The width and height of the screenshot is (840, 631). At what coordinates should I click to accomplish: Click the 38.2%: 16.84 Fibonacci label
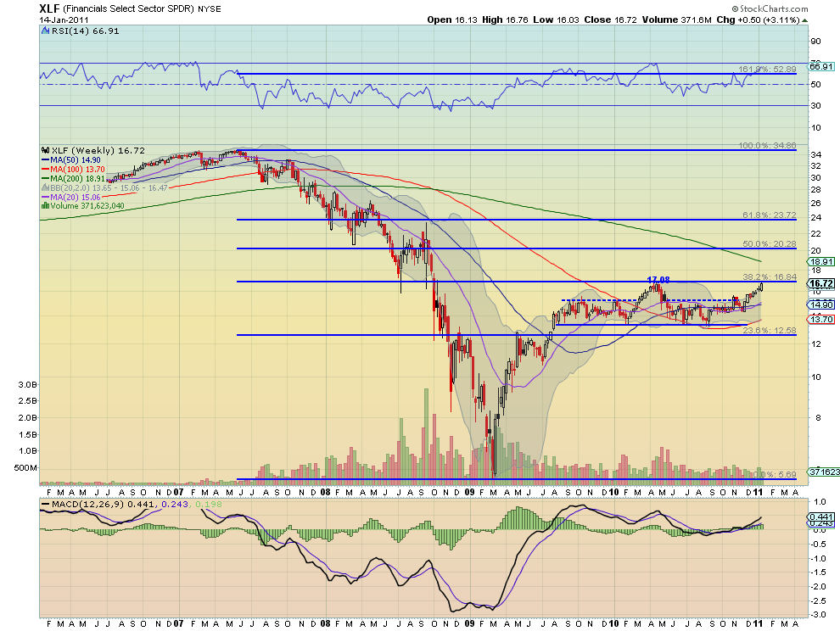[x=770, y=277]
